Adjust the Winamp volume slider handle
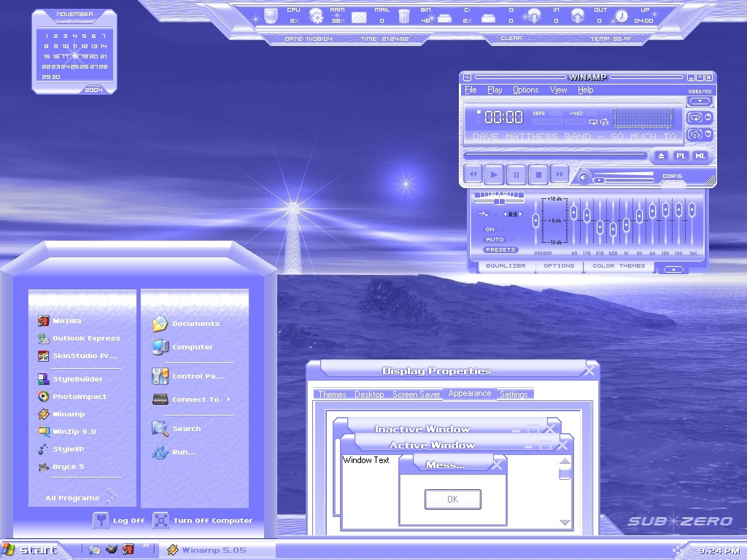747x560 pixels. 600,181
